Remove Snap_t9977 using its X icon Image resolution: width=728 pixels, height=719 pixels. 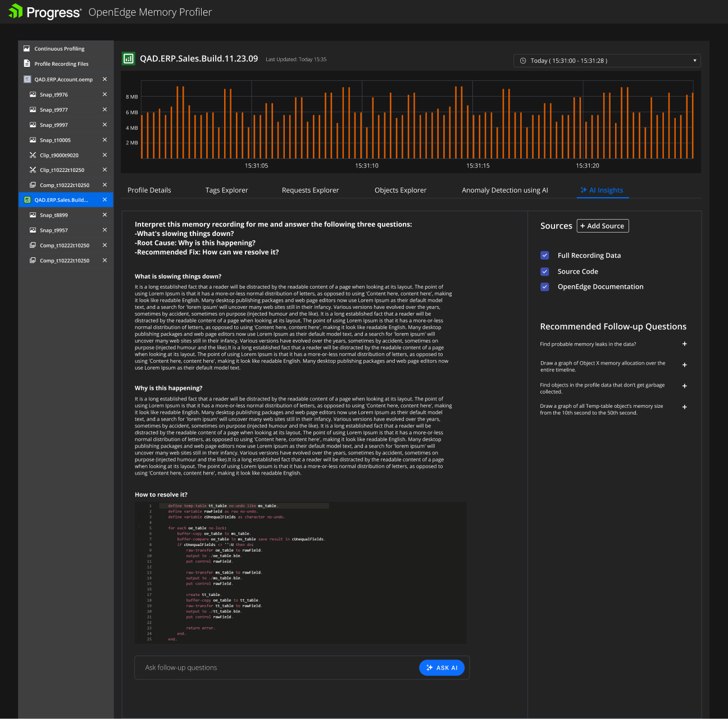click(104, 110)
